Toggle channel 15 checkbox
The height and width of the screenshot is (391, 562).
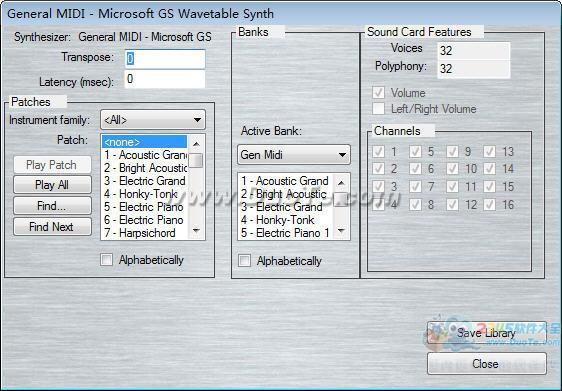click(x=490, y=186)
